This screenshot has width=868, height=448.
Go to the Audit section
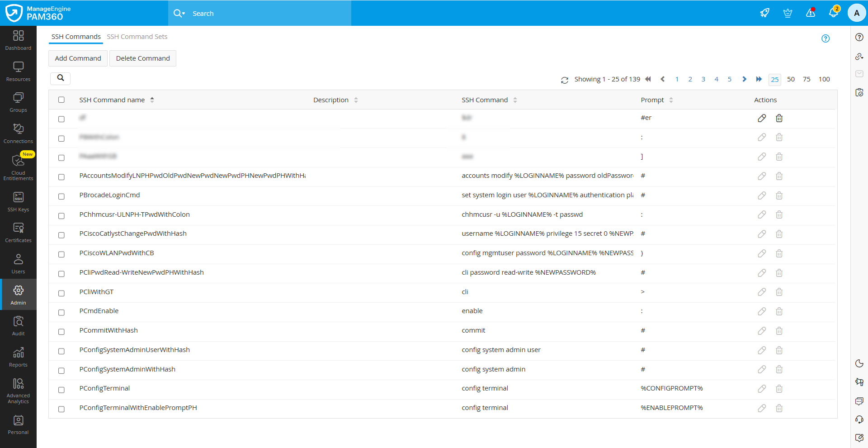tap(18, 326)
